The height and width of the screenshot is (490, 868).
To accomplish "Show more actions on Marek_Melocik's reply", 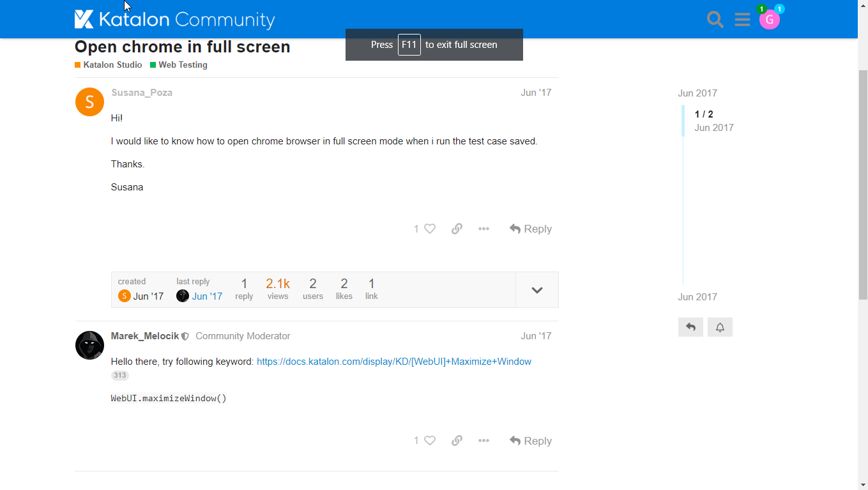I will [x=483, y=441].
